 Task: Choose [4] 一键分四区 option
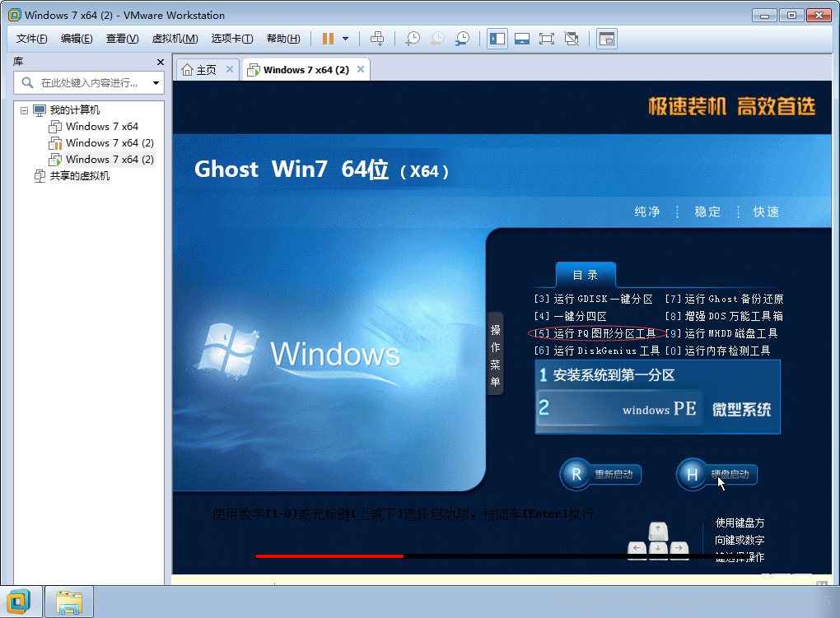point(571,316)
